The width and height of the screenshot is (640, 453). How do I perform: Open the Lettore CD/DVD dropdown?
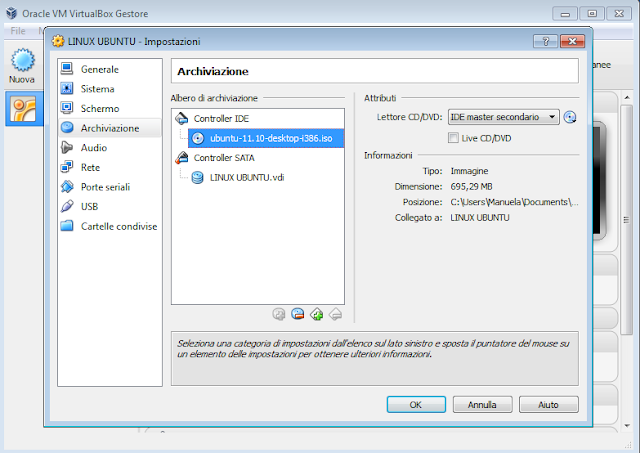[504, 117]
